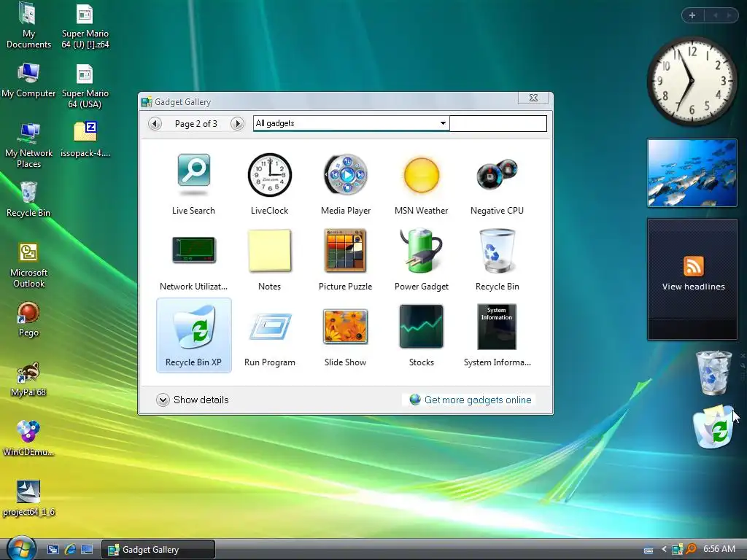Click the magnifier icon in system tray

click(690, 550)
